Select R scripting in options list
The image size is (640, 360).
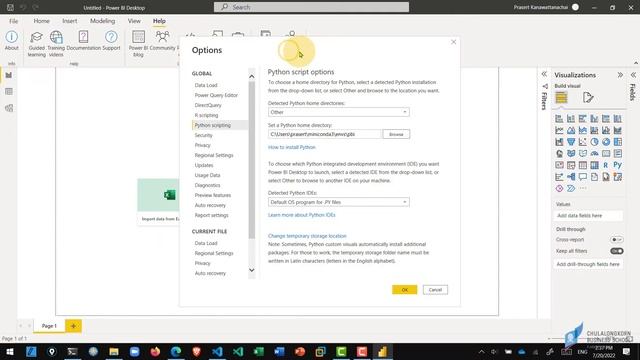click(207, 115)
